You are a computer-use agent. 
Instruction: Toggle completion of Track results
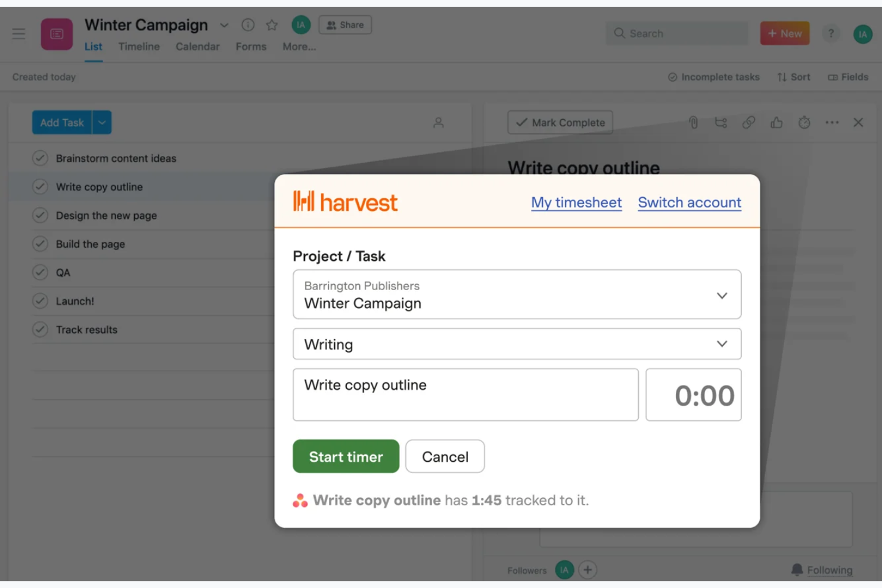click(x=40, y=329)
